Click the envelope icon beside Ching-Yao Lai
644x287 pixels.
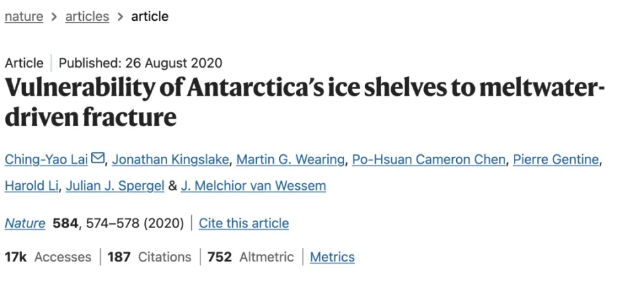[x=98, y=159]
